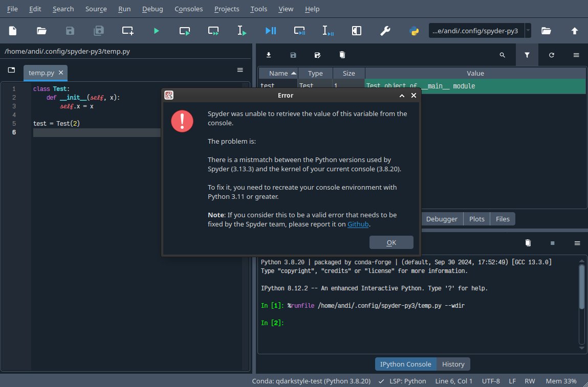Screen dimensions: 588x387
Task: Search variables by name magnifier icon
Action: click(503, 55)
